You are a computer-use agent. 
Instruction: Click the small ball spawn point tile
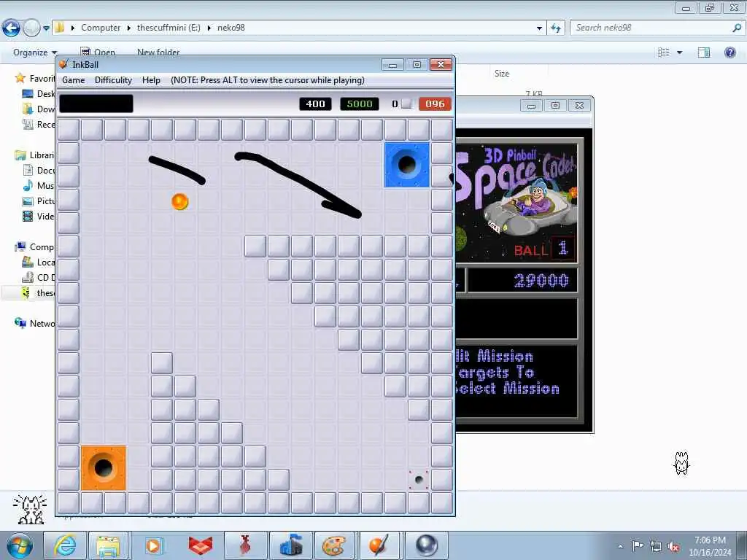tap(419, 480)
